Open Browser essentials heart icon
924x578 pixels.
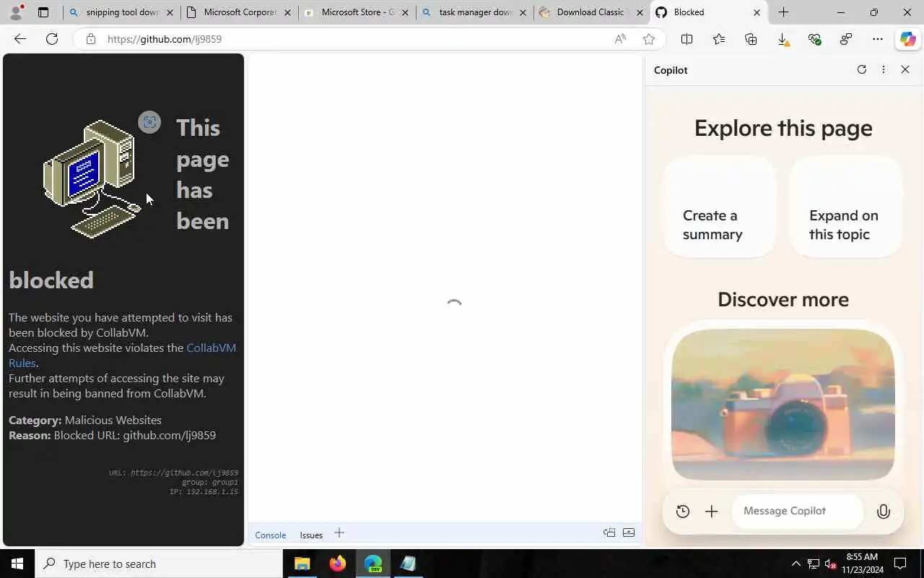tap(814, 39)
